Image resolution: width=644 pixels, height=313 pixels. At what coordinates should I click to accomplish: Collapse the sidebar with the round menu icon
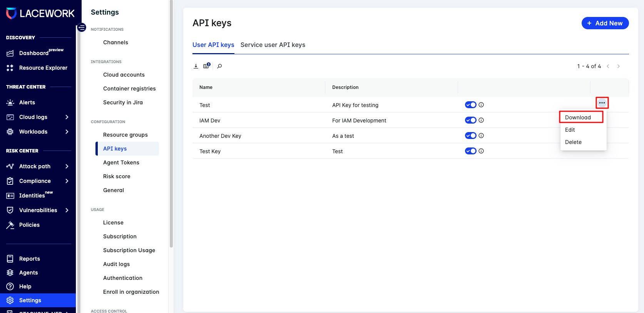coord(82,27)
